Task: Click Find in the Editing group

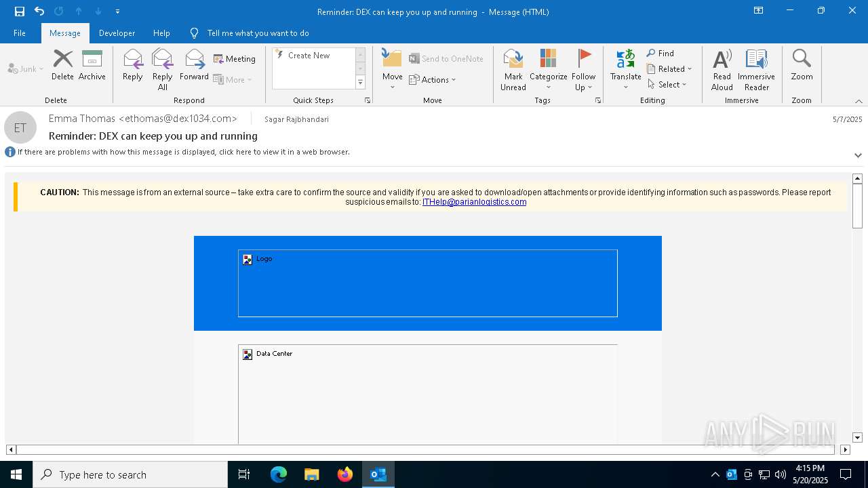Action: (x=660, y=54)
